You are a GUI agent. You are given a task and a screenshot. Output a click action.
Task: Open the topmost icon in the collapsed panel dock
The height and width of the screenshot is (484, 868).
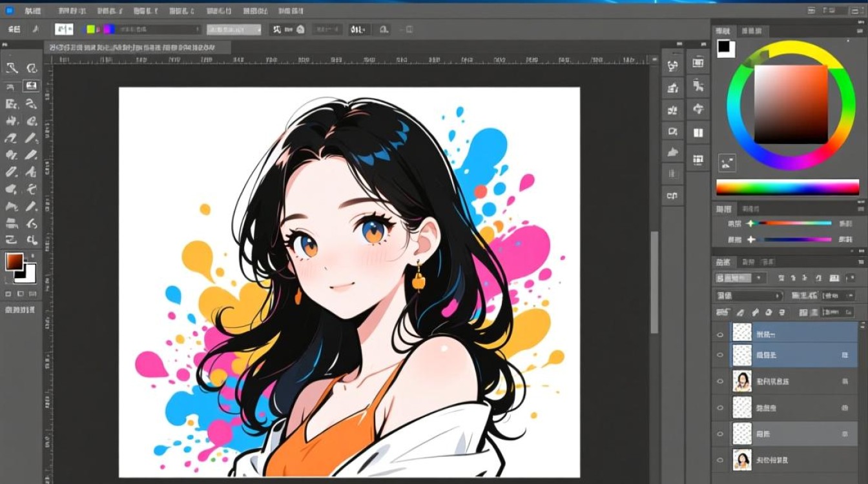(x=673, y=65)
